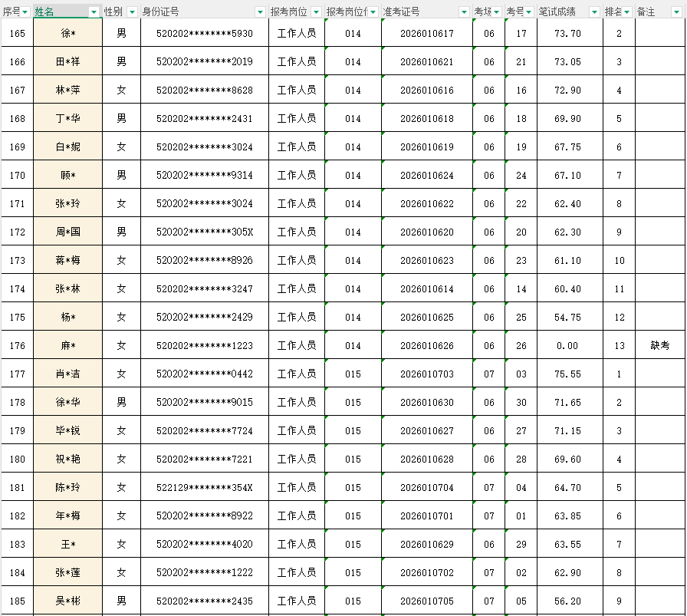Click admission number cell 2026010703
This screenshot has width=687, height=616.
click(x=426, y=374)
